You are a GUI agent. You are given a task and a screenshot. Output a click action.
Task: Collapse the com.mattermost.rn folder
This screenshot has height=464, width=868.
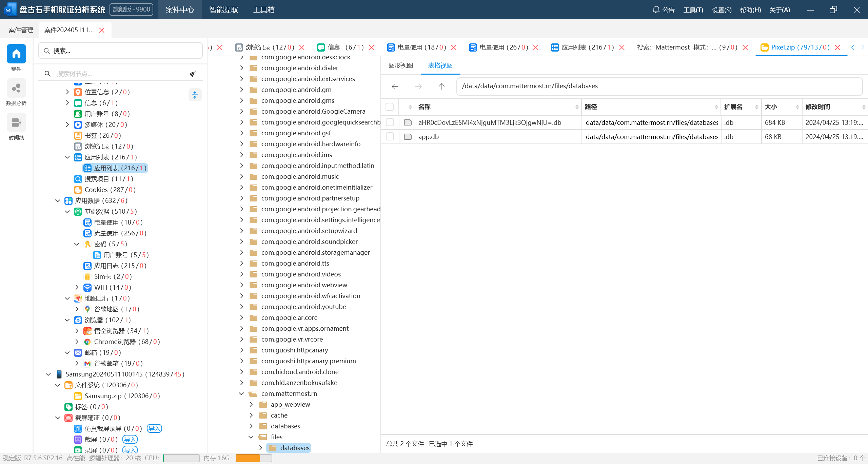[x=242, y=393]
